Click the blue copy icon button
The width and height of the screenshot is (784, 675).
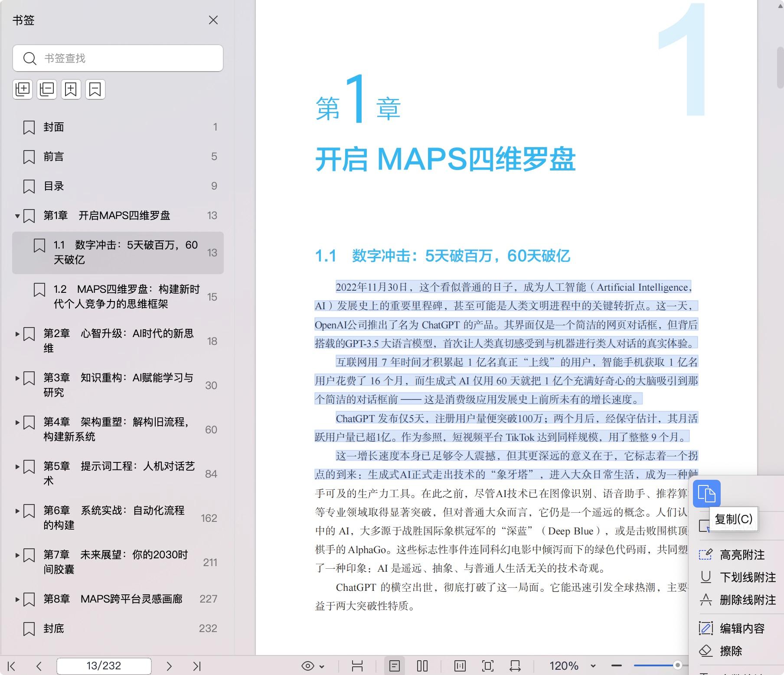(x=707, y=494)
